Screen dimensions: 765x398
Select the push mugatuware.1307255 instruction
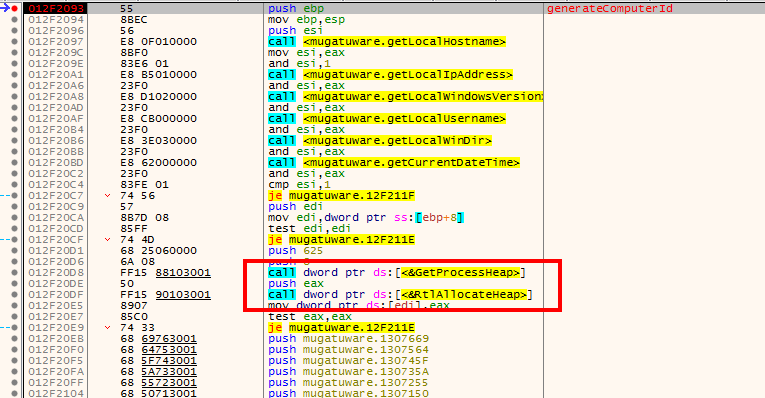point(348,382)
